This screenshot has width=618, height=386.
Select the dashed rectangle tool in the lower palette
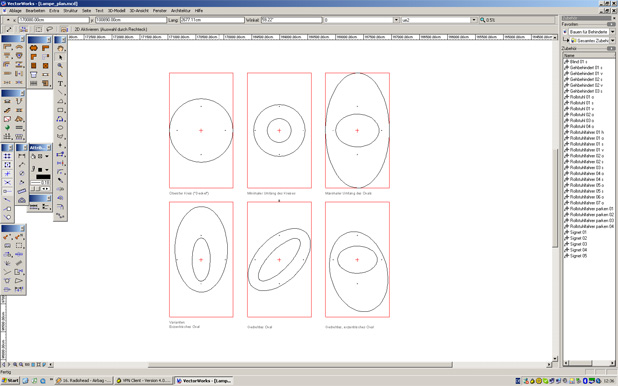coord(19,245)
